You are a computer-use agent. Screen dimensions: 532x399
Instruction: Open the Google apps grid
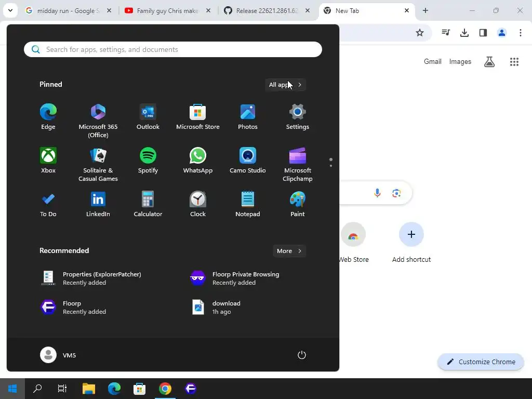click(x=514, y=62)
